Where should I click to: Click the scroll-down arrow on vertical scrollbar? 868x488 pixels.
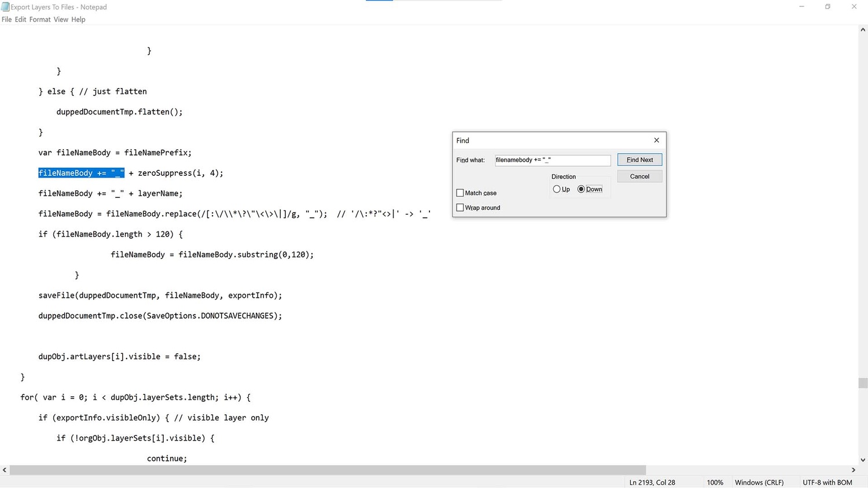pos(863,460)
